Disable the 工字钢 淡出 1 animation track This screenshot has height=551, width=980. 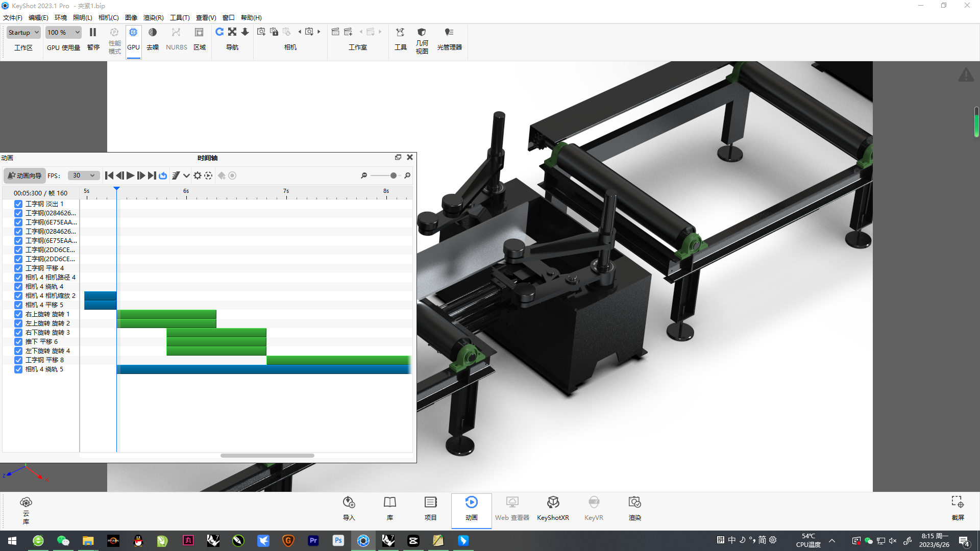point(18,204)
